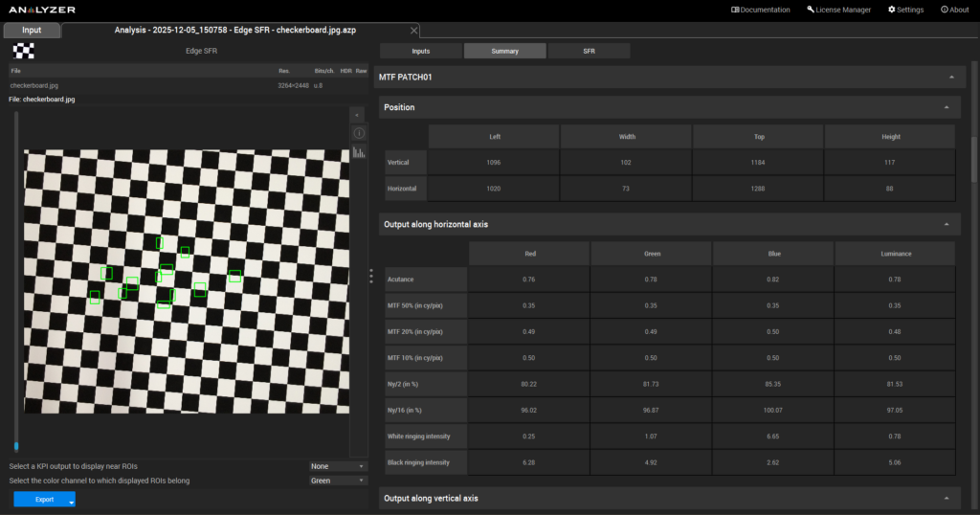Open the Export button's dropdown arrow

(x=71, y=501)
